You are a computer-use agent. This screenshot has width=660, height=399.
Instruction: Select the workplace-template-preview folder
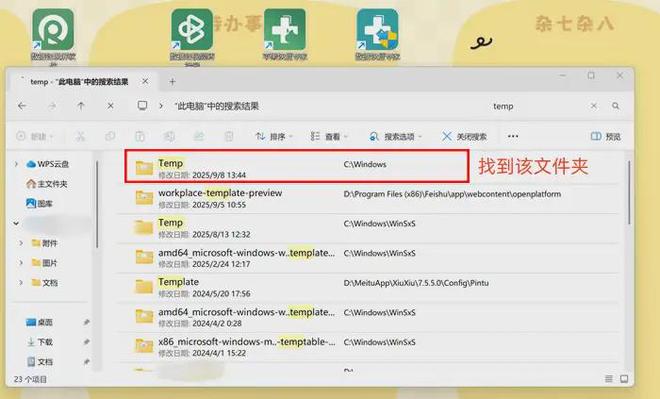[x=367, y=199]
